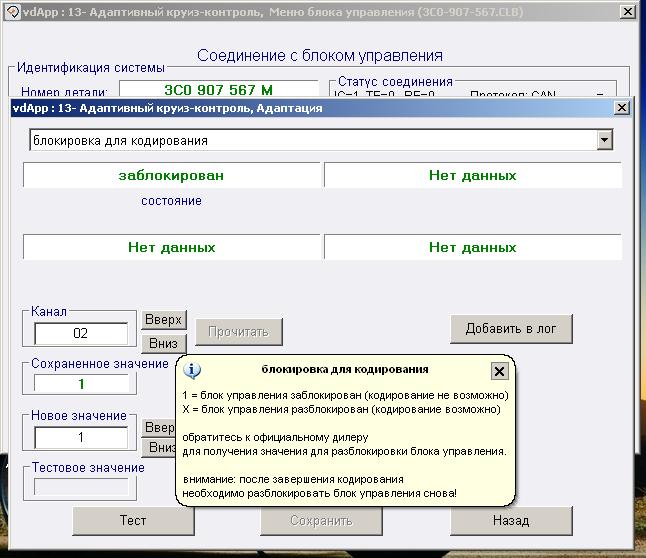Increase Новое значение with its Вверх button

coord(160,427)
